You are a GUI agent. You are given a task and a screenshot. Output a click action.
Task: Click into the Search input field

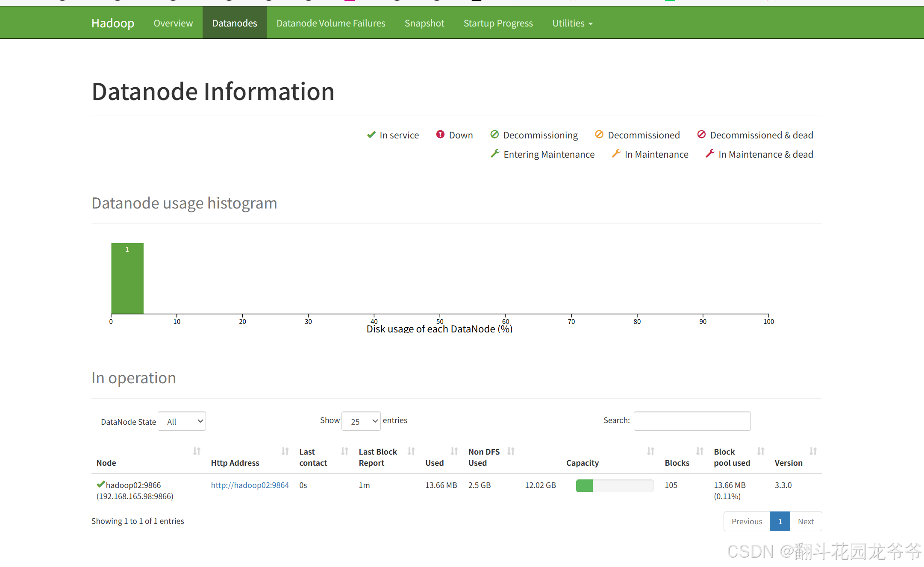point(692,421)
